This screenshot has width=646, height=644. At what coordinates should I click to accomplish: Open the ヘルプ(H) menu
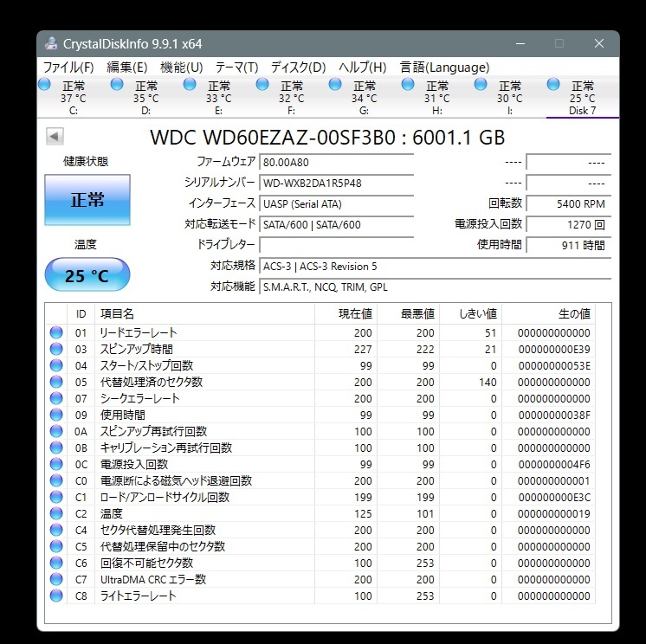pos(363,68)
